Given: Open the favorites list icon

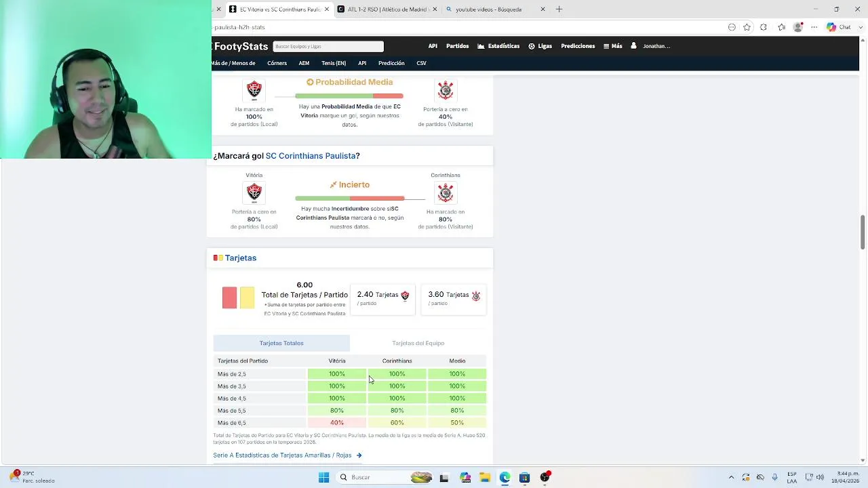Looking at the screenshot, I should pyautogui.click(x=781, y=27).
